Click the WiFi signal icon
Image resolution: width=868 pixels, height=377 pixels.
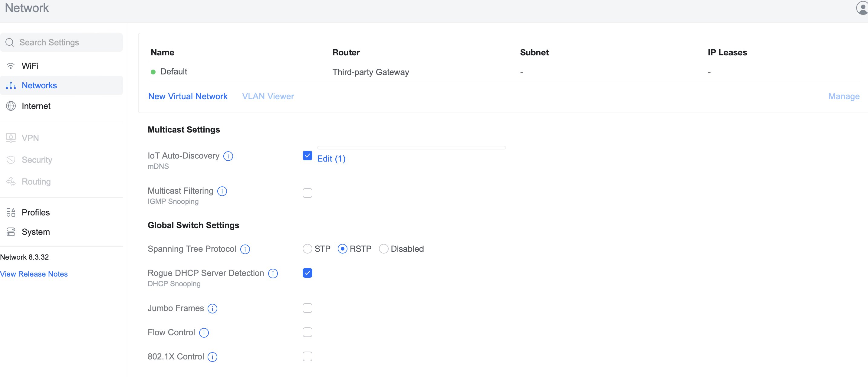[11, 66]
